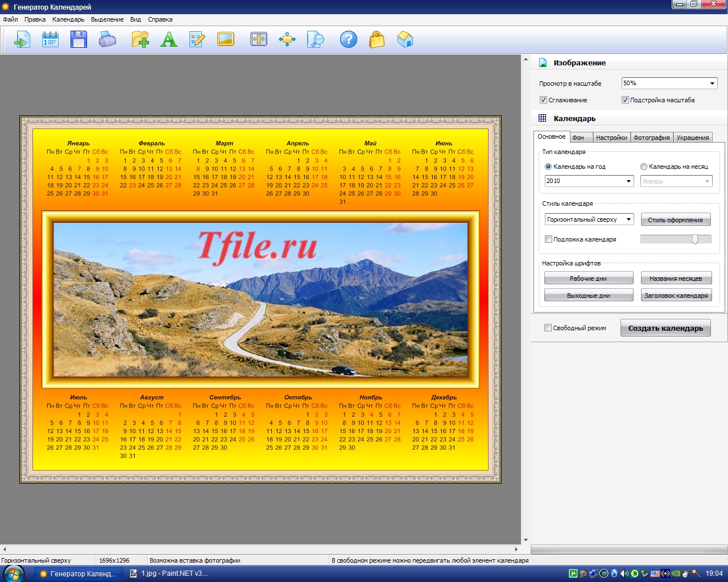Click the uTorrent tray icon

coord(573,573)
